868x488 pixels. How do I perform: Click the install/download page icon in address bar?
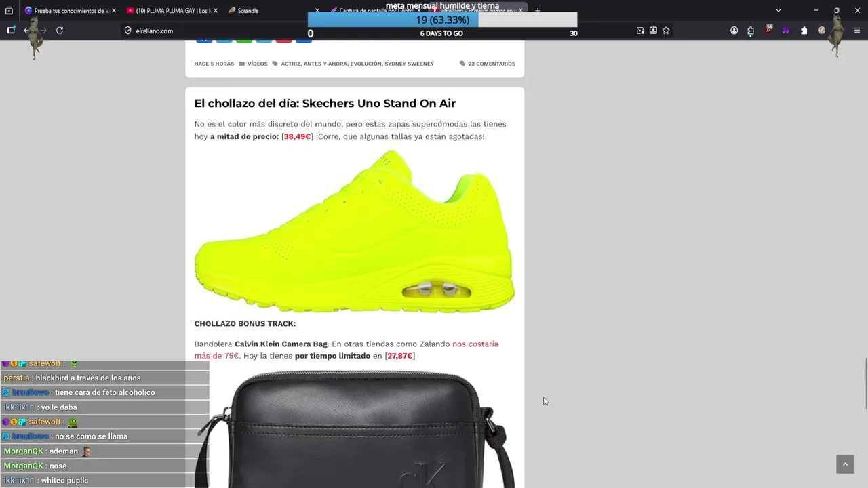tap(653, 30)
